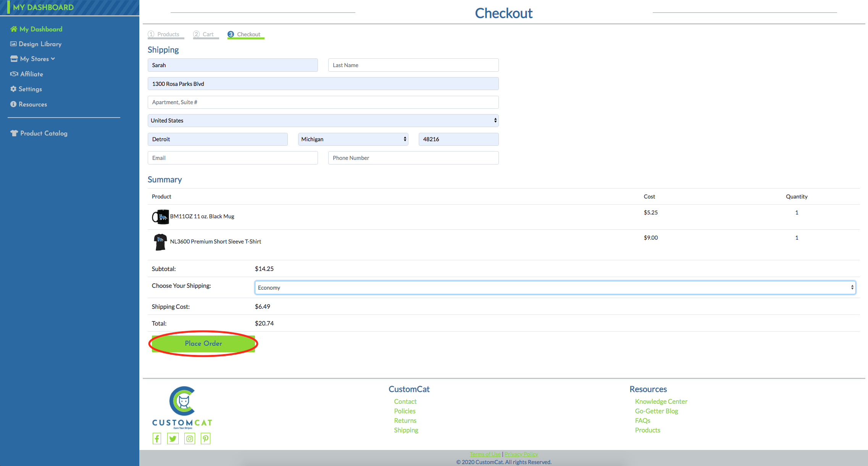Viewport: 868px width, 466px height.
Task: Open the Pinterest social icon
Action: point(205,438)
